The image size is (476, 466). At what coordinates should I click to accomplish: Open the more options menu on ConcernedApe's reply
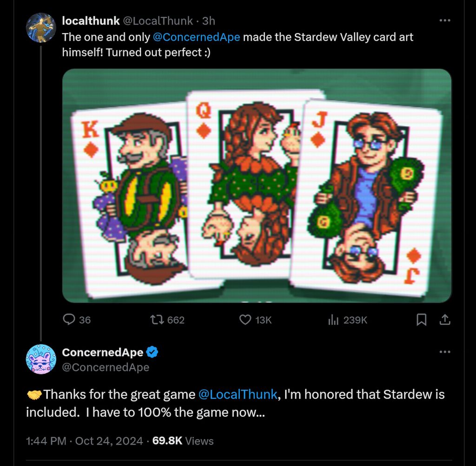[x=444, y=352]
